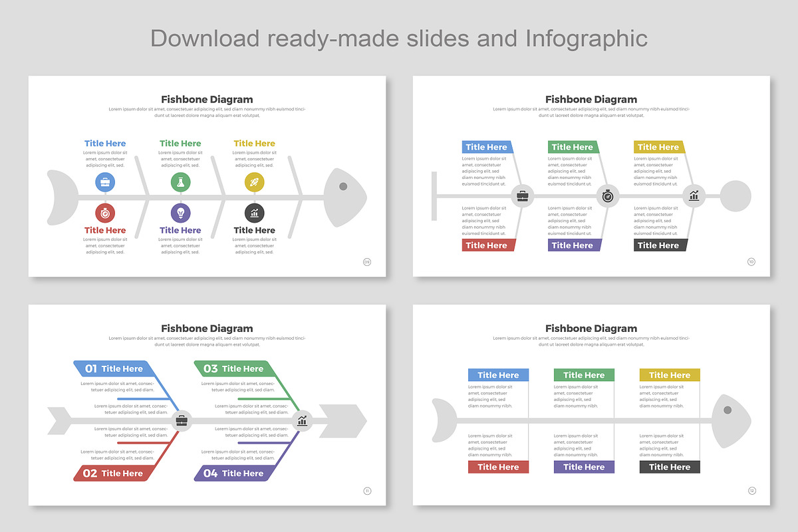Image resolution: width=798 pixels, height=532 pixels.
Task: Click the 'Download ready-made slides and Infographic' heading
Action: click(x=399, y=38)
